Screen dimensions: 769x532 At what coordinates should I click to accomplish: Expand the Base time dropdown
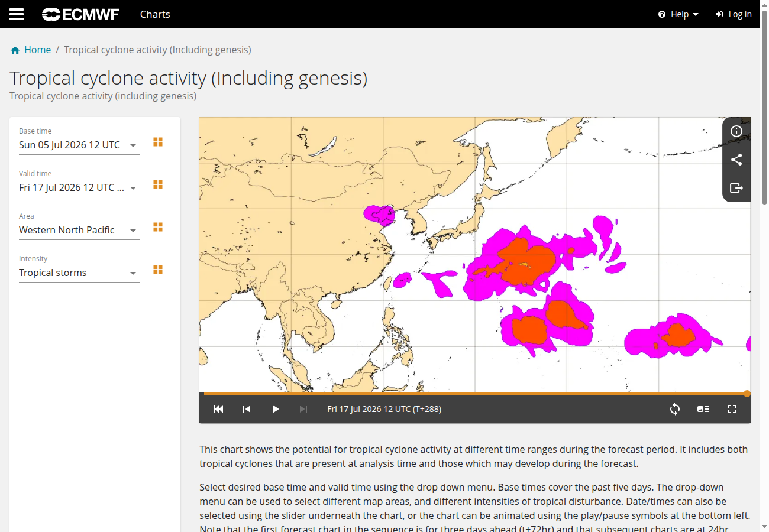(x=79, y=145)
